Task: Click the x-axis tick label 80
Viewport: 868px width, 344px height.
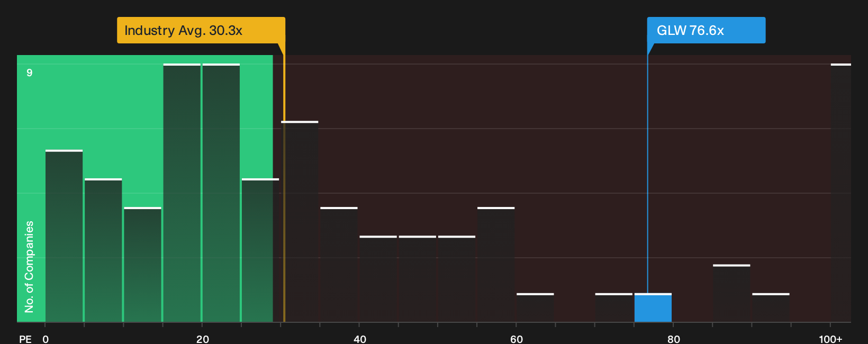Action: coord(674,339)
